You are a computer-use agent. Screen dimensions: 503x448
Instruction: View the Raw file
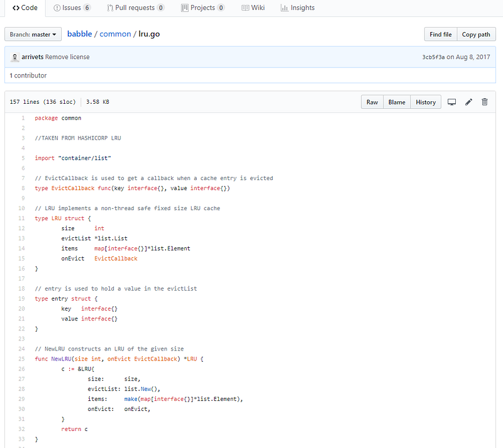point(372,102)
